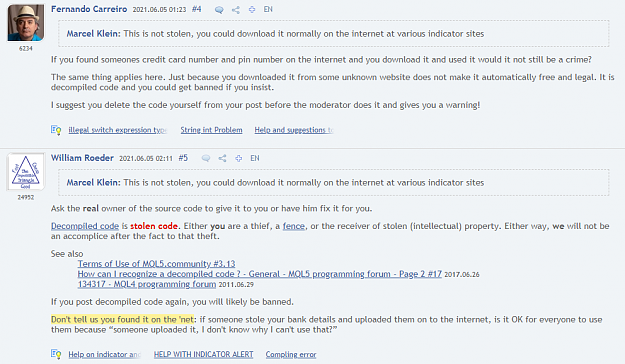Viewport: 625px width, 364px height.
Task: Open Fernando Carreiro's avatar photo
Action: click(26, 22)
